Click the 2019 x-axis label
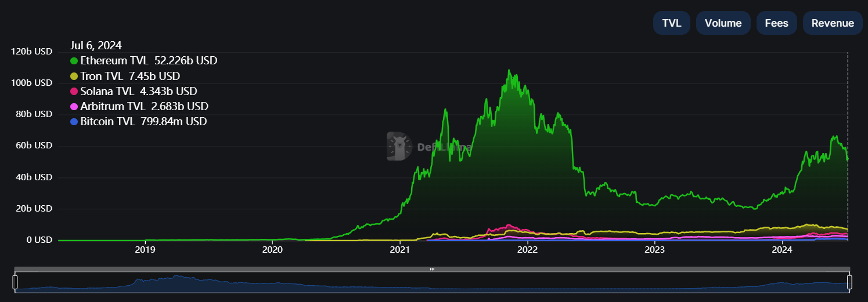The image size is (868, 302). click(145, 250)
